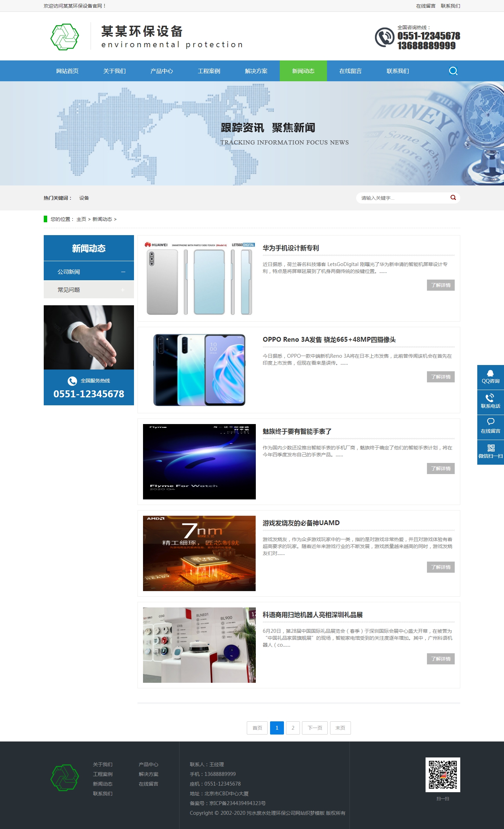Open Huawei phone patent thumbnail
Screen dimensions: 504x829
tap(199, 279)
